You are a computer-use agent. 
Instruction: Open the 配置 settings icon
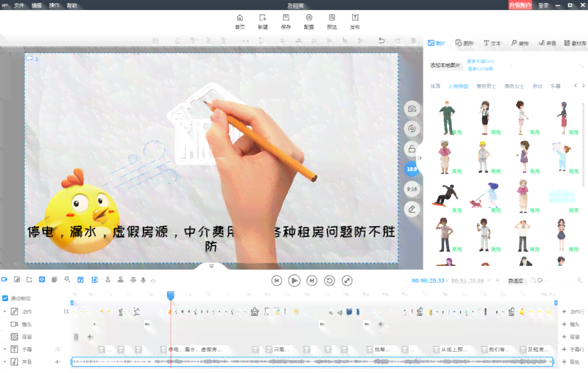(x=309, y=22)
